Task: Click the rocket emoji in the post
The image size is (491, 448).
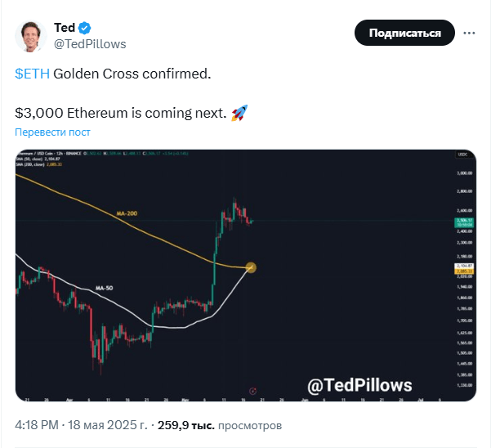Action: tap(239, 113)
